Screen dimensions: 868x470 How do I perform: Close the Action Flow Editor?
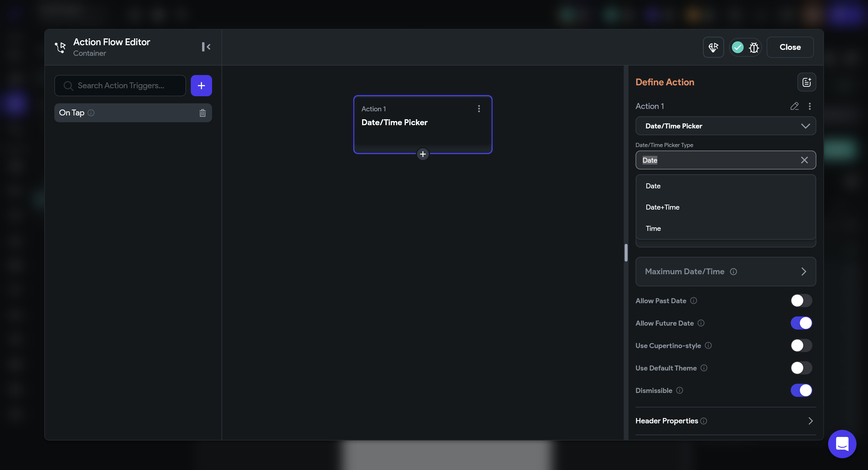click(790, 47)
